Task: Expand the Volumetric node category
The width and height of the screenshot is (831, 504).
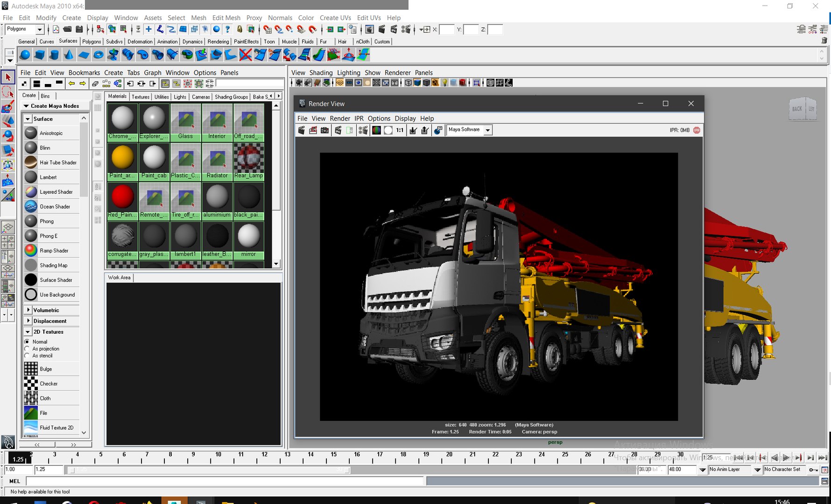Action: [28, 310]
